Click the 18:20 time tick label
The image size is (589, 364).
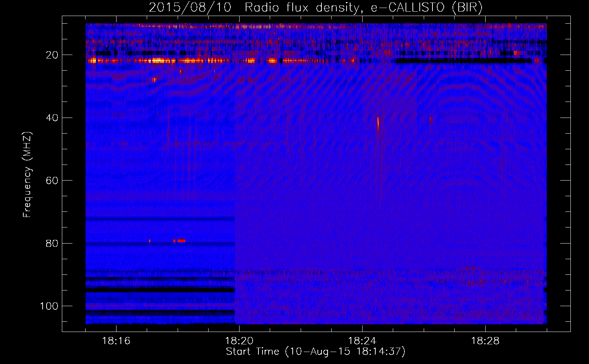coord(239,341)
